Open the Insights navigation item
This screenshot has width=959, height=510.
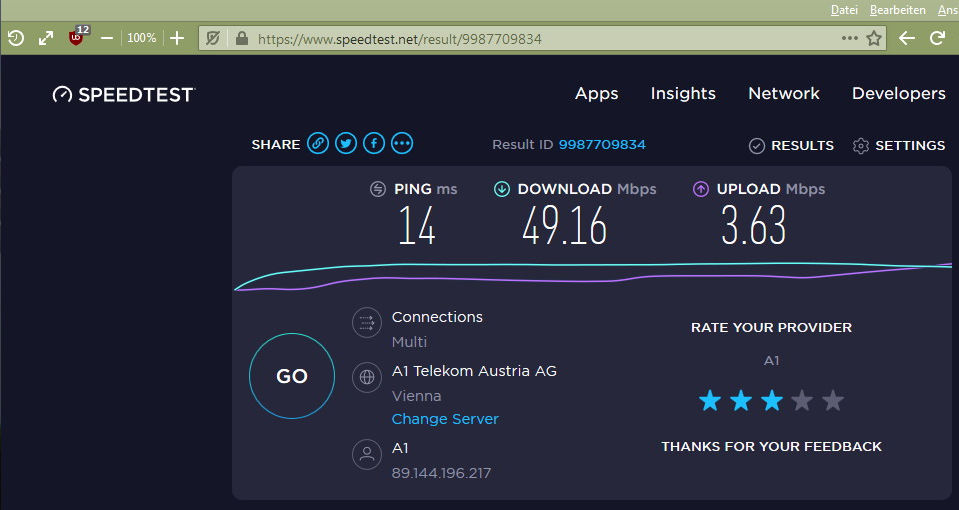tap(683, 94)
